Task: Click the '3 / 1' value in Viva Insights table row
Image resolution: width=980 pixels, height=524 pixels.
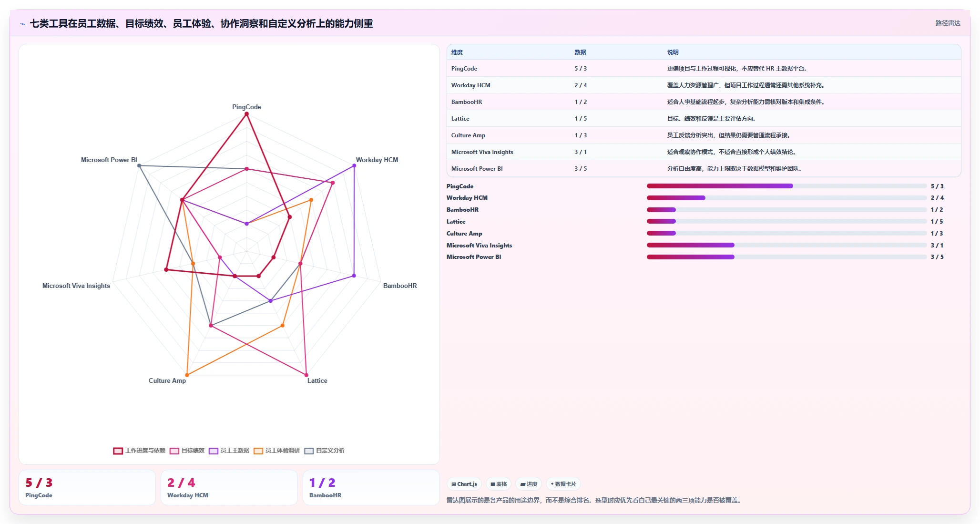Action: click(x=581, y=152)
